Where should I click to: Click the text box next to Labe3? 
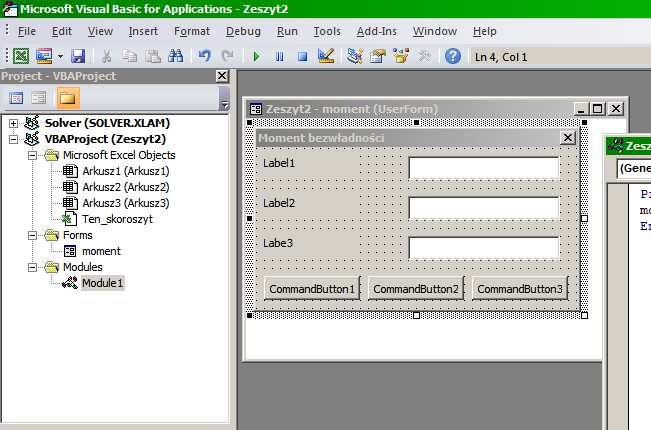[x=484, y=248]
